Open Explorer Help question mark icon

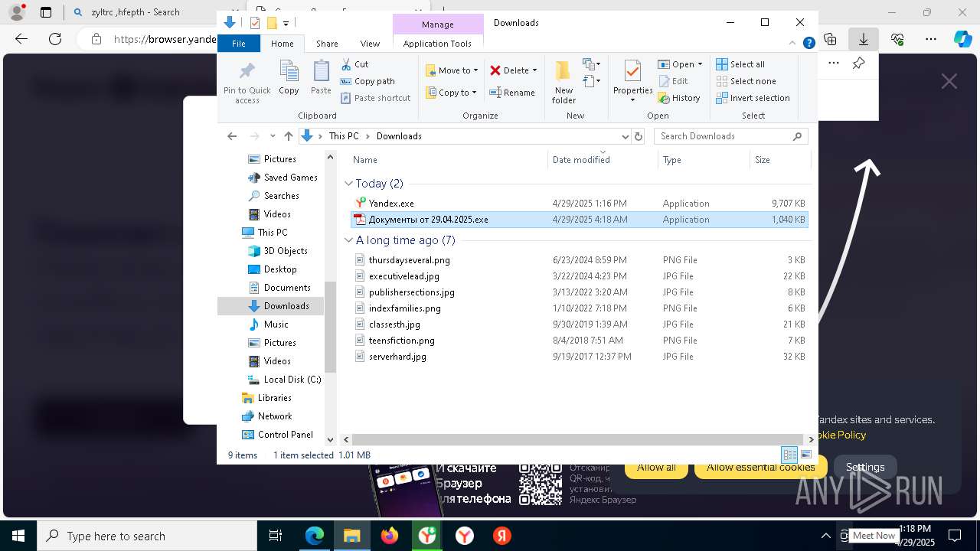[x=808, y=44]
